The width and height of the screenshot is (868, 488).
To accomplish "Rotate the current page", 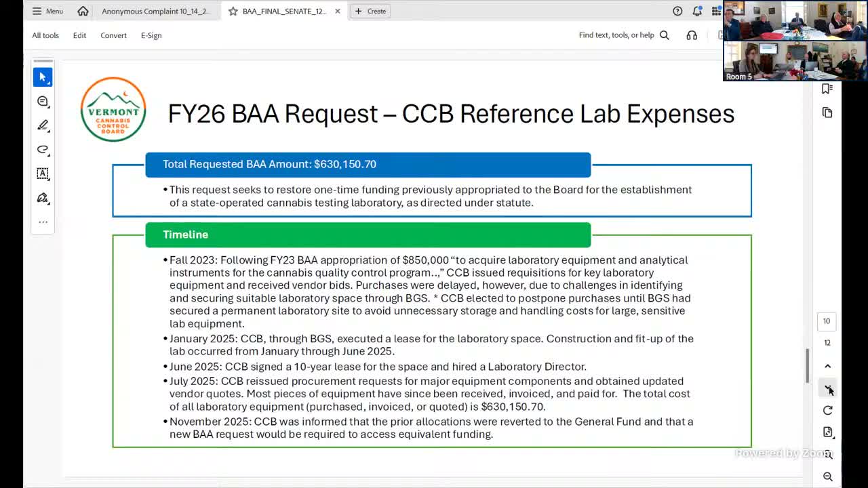I will (827, 410).
